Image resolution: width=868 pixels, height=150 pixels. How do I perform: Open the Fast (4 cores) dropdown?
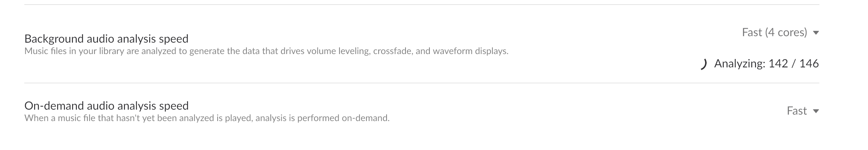pos(780,33)
